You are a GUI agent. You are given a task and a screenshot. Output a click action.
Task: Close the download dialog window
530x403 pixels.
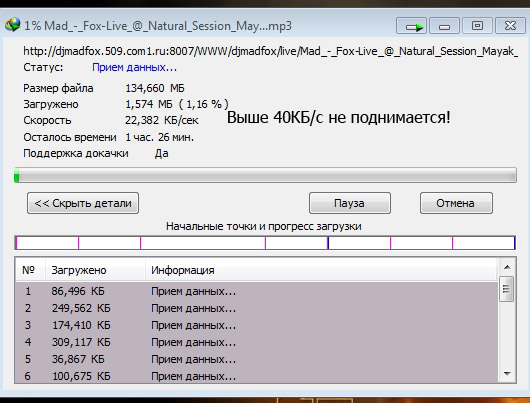coord(510,26)
